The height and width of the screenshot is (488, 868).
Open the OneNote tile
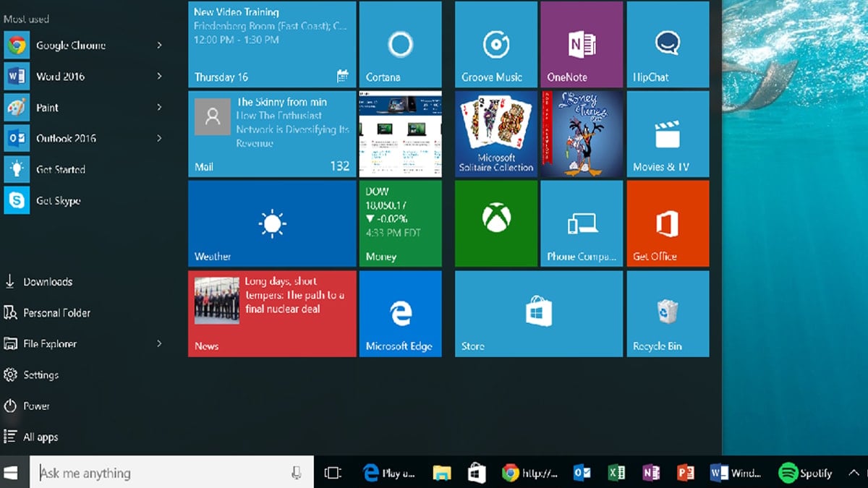581,45
